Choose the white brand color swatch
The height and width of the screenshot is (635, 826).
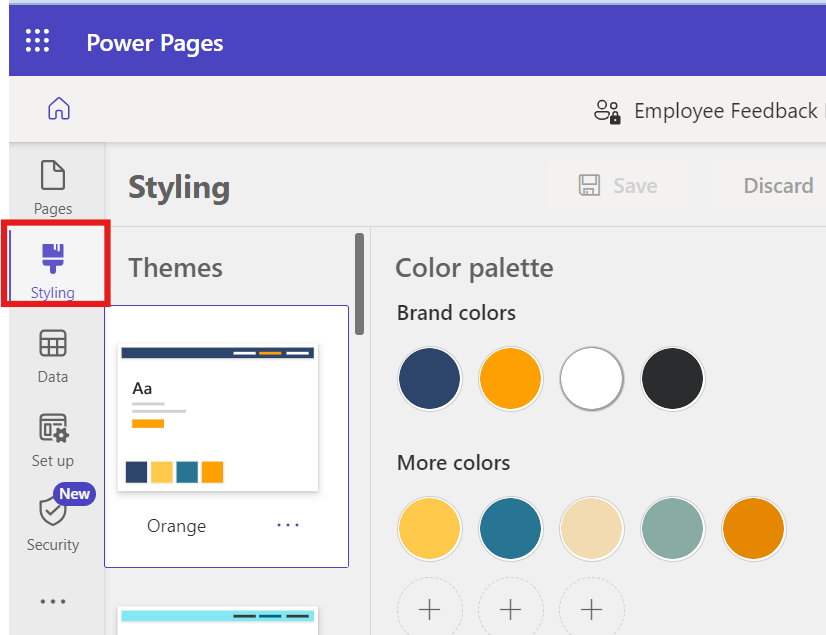pos(592,379)
